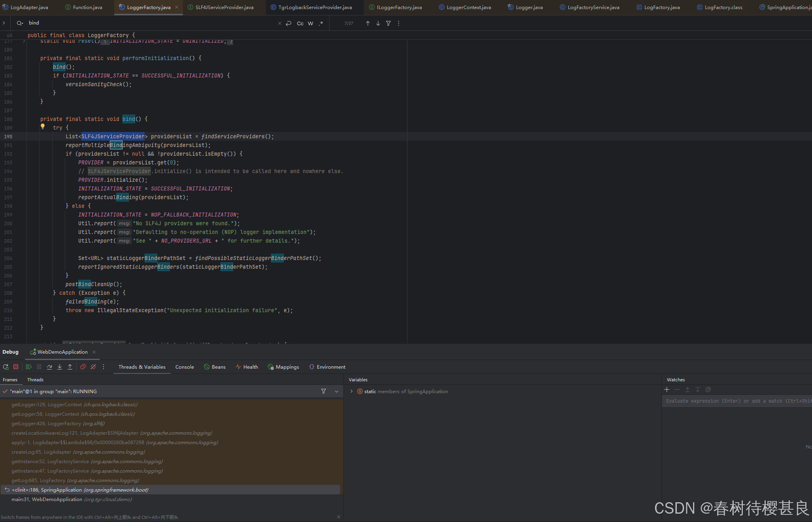Screen dimensions: 812x522
Task: Rerun the WebDemoApplication debug session
Action: [6, 367]
